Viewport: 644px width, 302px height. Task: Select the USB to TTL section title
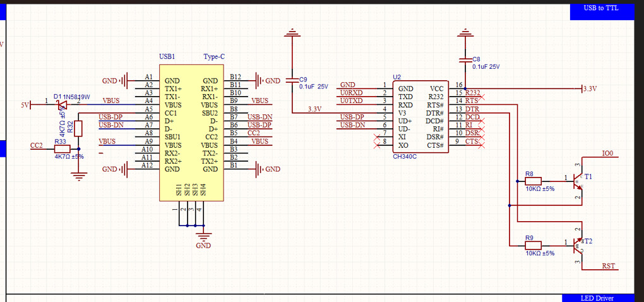pos(600,8)
